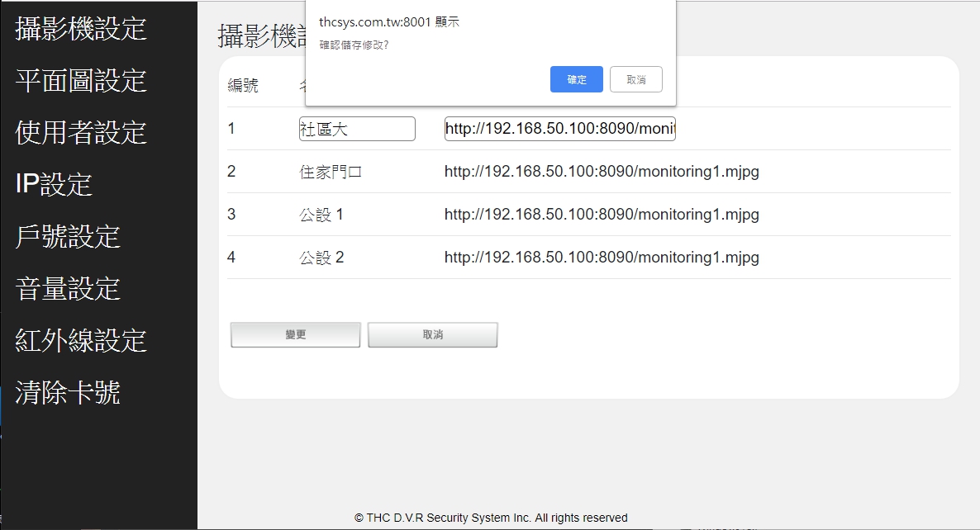Go to 平面圖設定 page

81,81
